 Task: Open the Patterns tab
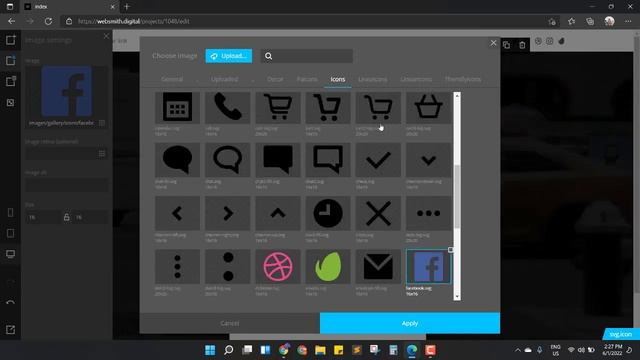pos(307,79)
